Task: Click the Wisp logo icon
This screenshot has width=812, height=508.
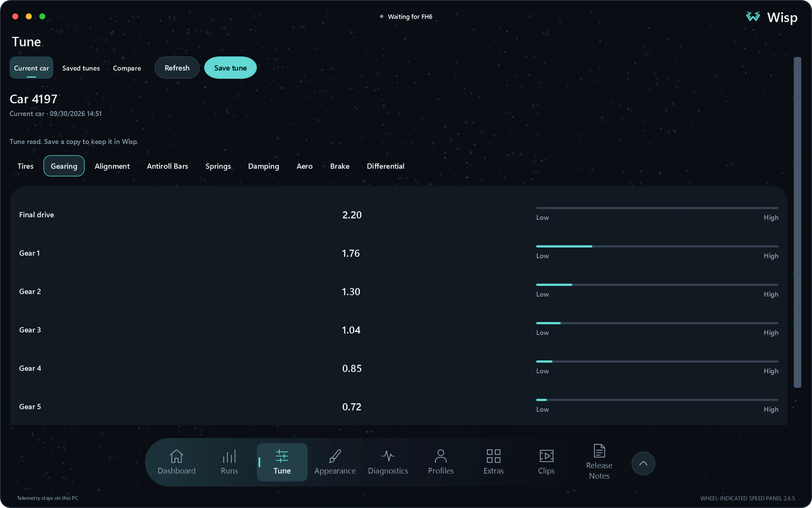Action: [x=753, y=16]
